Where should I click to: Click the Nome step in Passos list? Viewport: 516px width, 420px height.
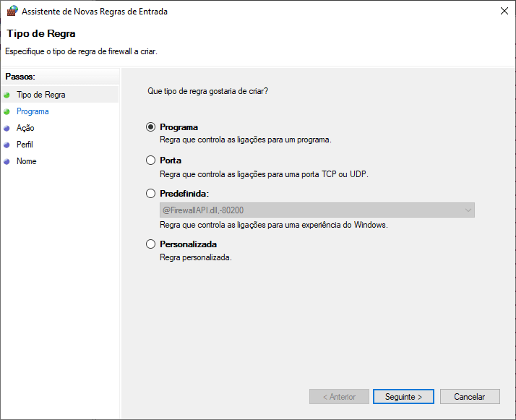pos(27,161)
